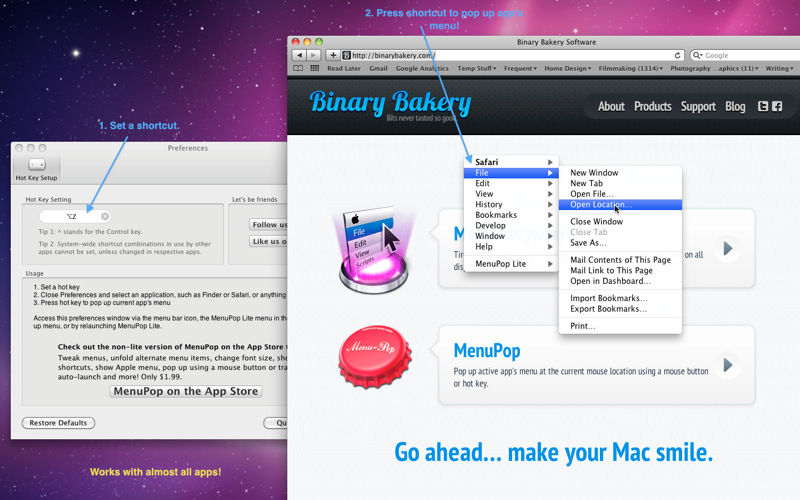
Task: Click the reload page icon in address bar
Action: [x=678, y=55]
